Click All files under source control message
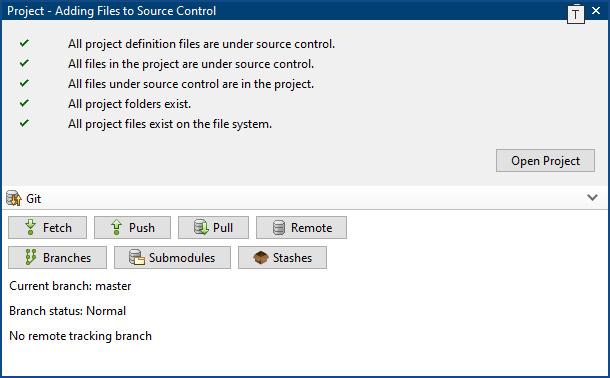The image size is (610, 378). click(x=191, y=84)
